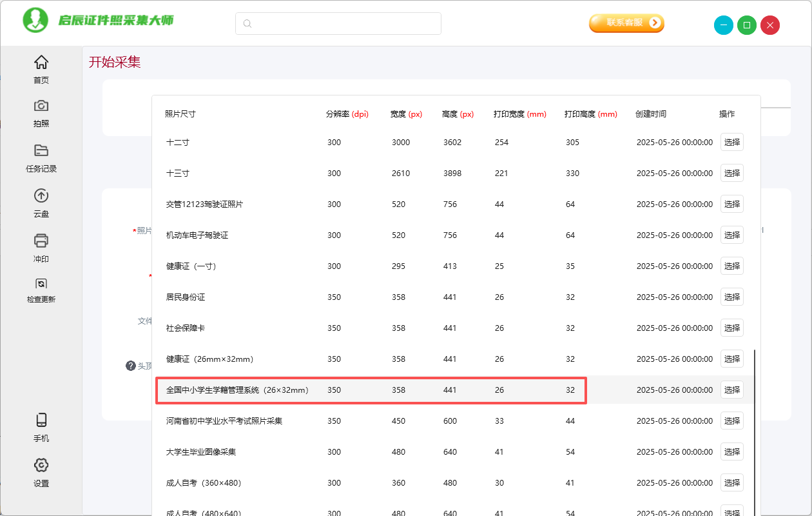The height and width of the screenshot is (516, 812).
Task: Choose 选择 for 全国中小学生学籍管理系统 row
Action: pyautogui.click(x=732, y=390)
